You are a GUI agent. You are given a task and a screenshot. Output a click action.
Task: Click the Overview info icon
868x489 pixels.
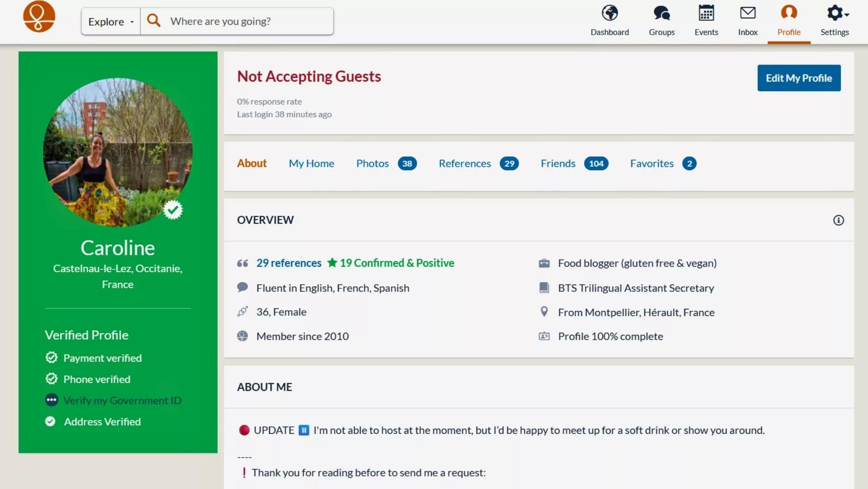(x=838, y=220)
